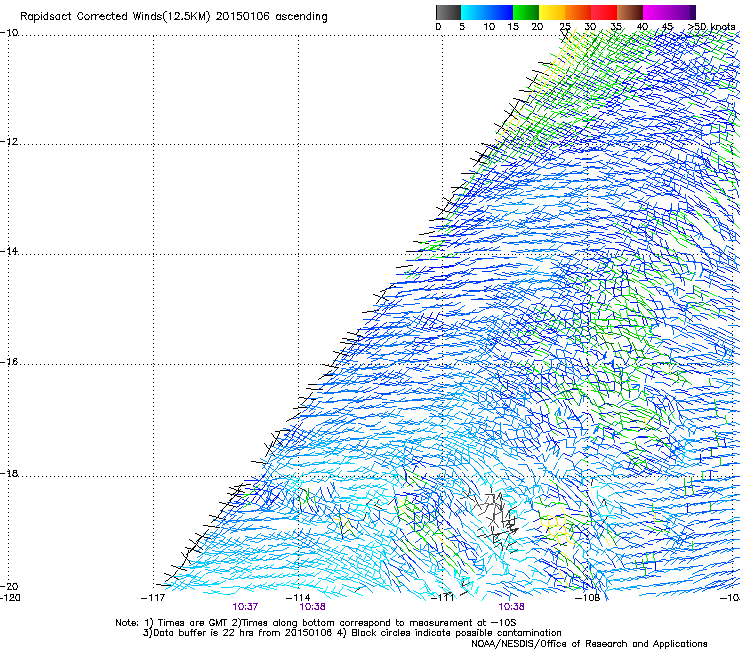This screenshot has height=650, width=740.
Task: Click the gray 0-5 knots color swatch
Action: 448,12
